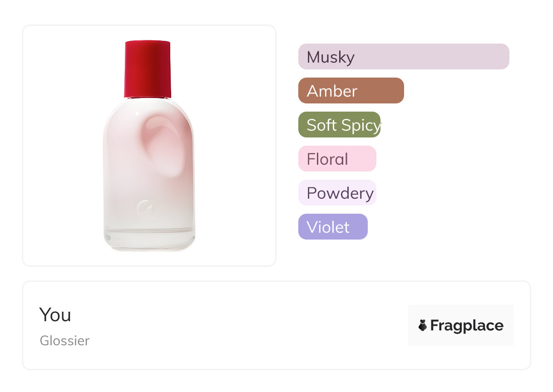Select the Powdery accord bar
This screenshot has width=553, height=392.
pyautogui.click(x=337, y=193)
